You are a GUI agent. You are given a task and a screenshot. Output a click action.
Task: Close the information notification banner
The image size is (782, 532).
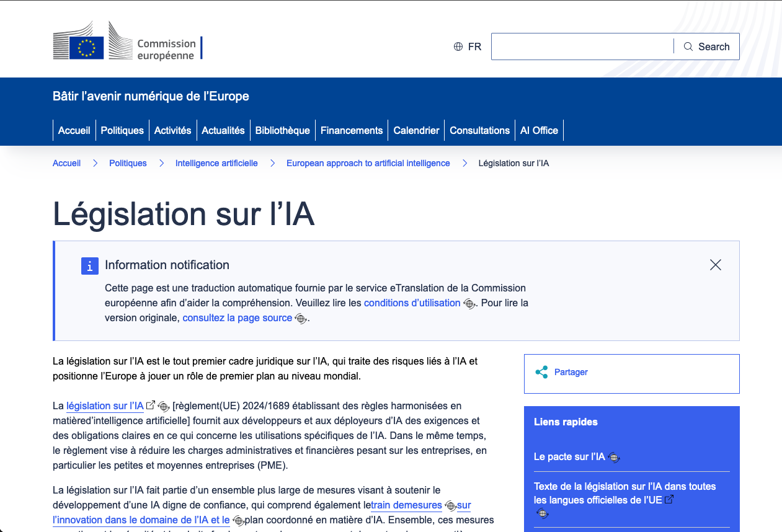tap(715, 265)
